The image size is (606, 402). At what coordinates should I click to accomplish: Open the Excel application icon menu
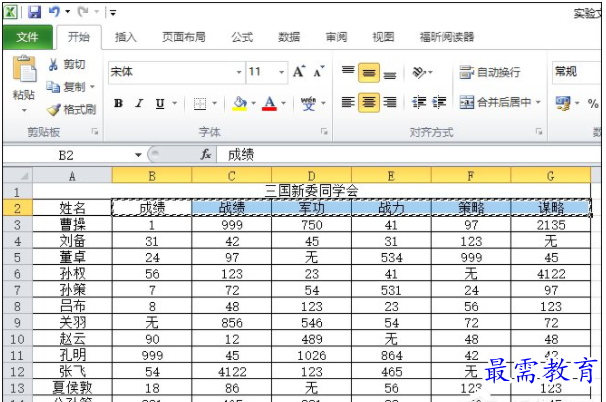pyautogui.click(x=10, y=12)
